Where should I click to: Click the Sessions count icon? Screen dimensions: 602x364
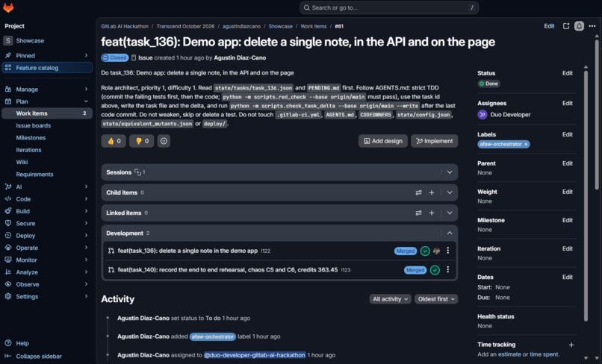(x=138, y=172)
